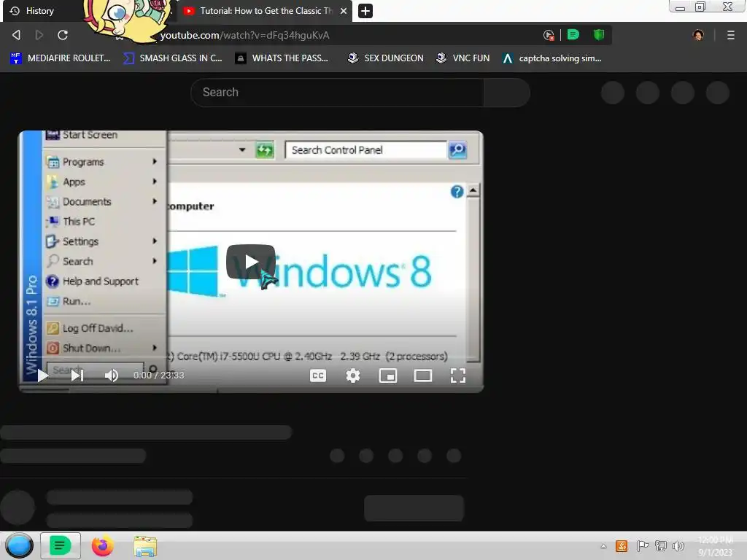The width and height of the screenshot is (747, 560).
Task: Click the green chat extension icon
Action: click(573, 35)
